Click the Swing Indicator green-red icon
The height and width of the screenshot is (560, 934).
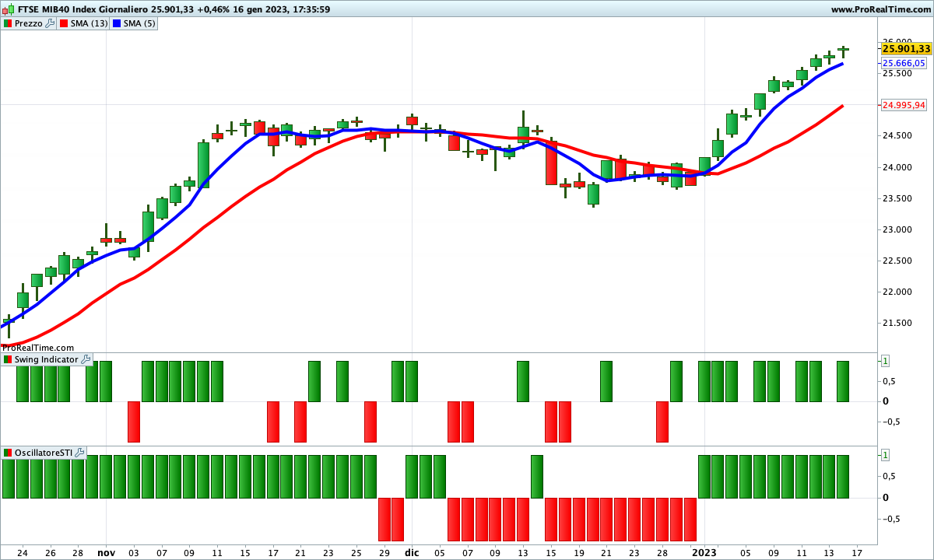pyautogui.click(x=8, y=359)
